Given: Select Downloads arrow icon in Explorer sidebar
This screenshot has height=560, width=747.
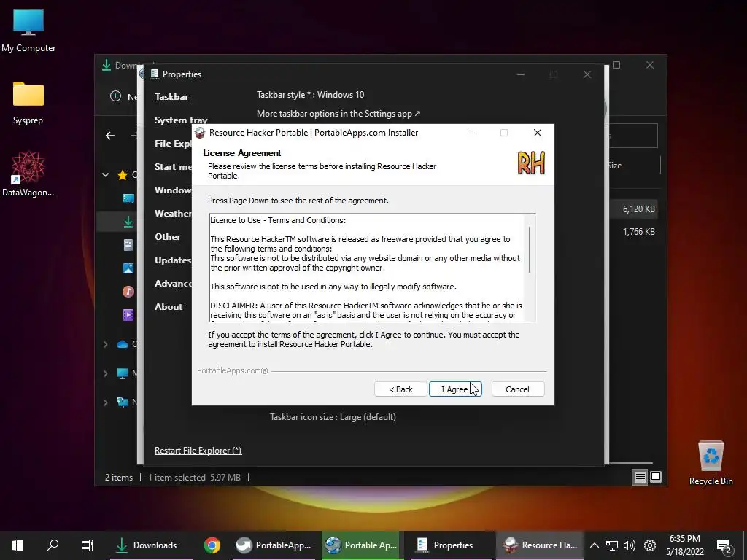Looking at the screenshot, I should click(x=128, y=222).
